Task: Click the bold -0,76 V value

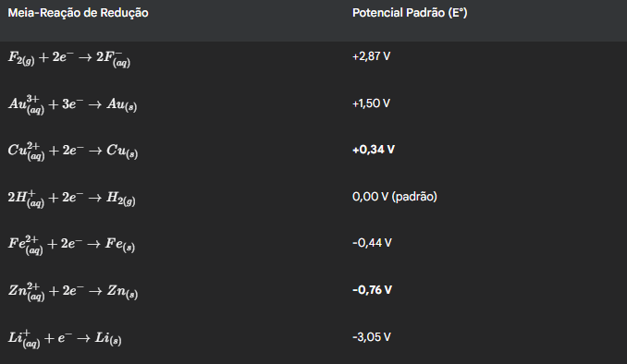Action: coord(372,290)
